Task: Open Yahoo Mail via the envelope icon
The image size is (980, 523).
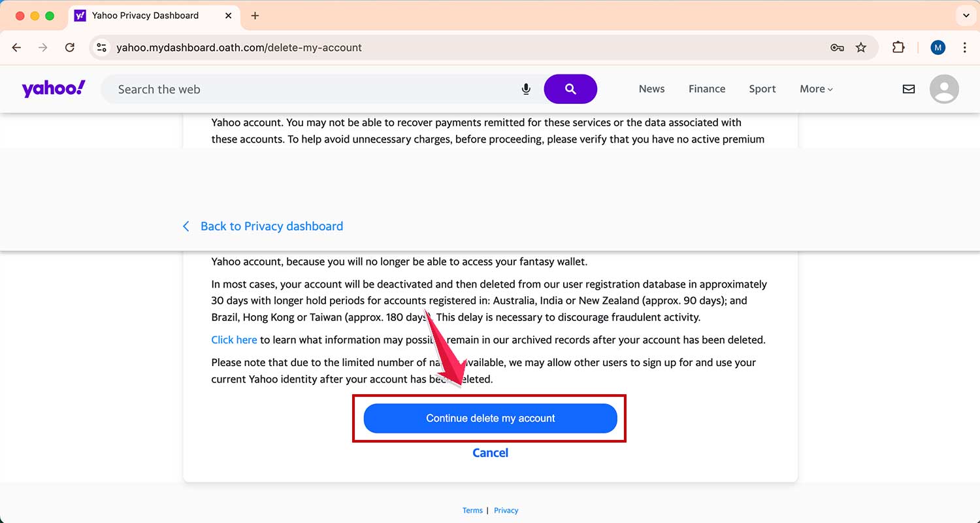Action: click(908, 89)
